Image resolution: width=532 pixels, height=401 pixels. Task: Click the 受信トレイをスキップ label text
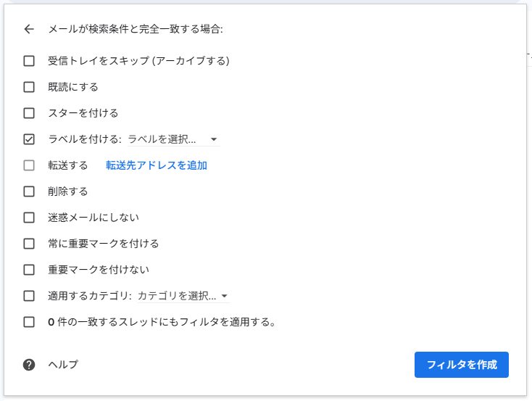(x=138, y=61)
